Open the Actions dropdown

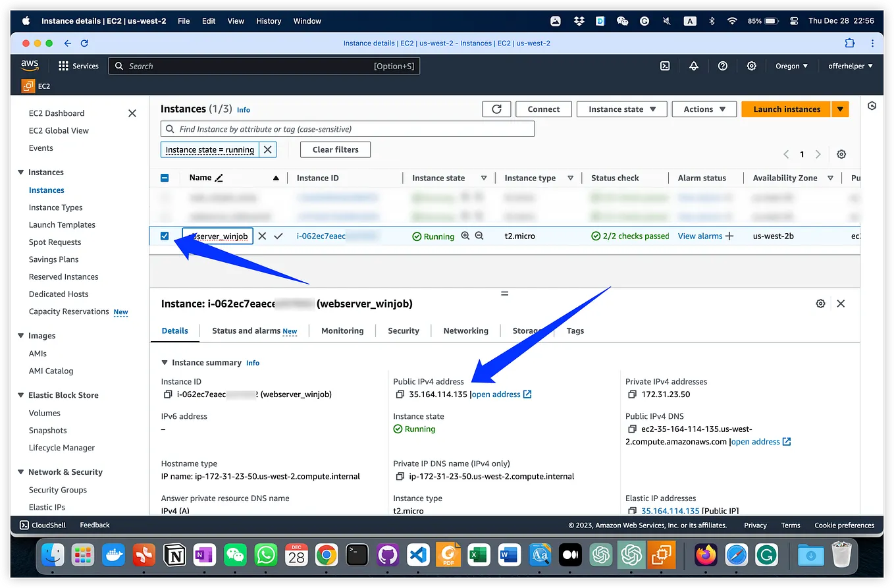tap(704, 109)
